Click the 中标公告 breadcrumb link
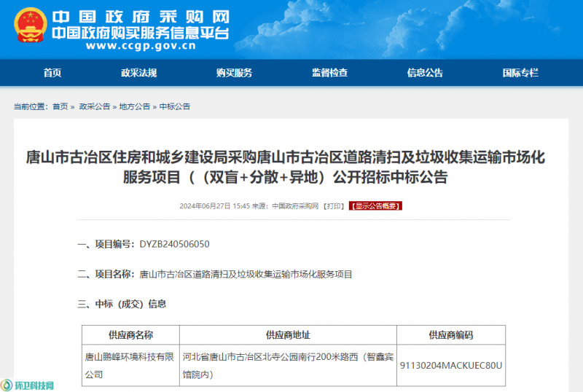 175,106
